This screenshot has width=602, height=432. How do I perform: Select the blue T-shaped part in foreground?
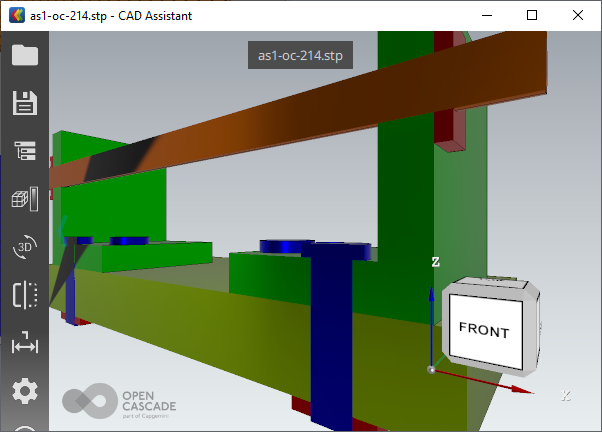point(328,330)
